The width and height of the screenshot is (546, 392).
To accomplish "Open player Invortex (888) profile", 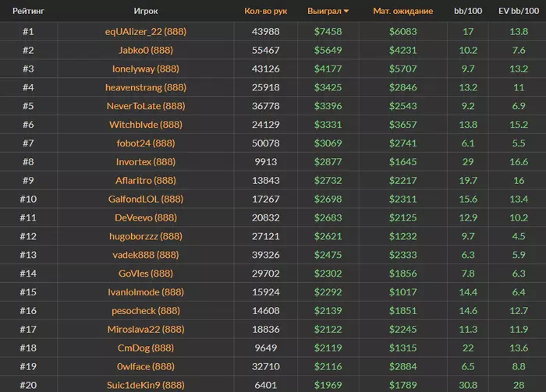I will pyautogui.click(x=146, y=162).
